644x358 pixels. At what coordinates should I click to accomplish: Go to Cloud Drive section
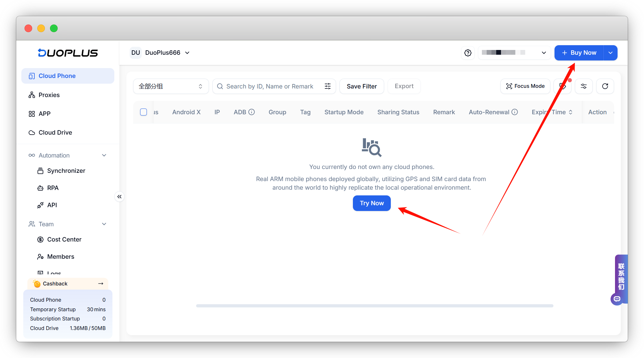[x=55, y=132]
